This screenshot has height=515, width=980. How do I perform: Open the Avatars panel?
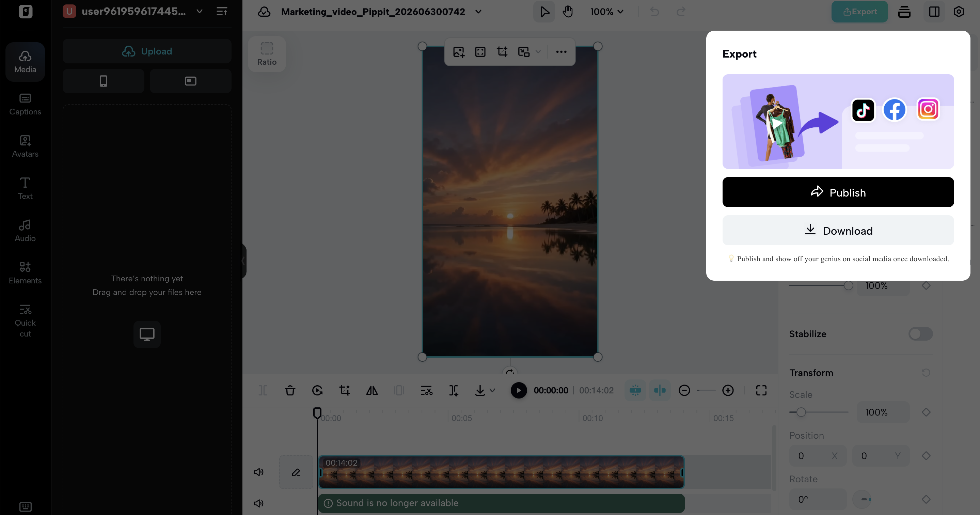click(x=25, y=146)
